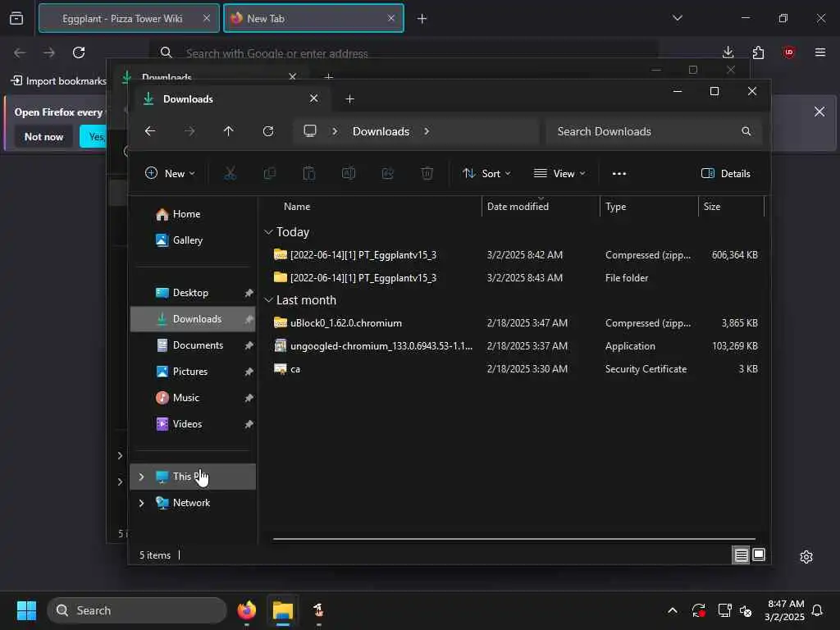Go up one folder level in Explorer
Image resolution: width=840 pixels, height=630 pixels.
click(x=228, y=131)
